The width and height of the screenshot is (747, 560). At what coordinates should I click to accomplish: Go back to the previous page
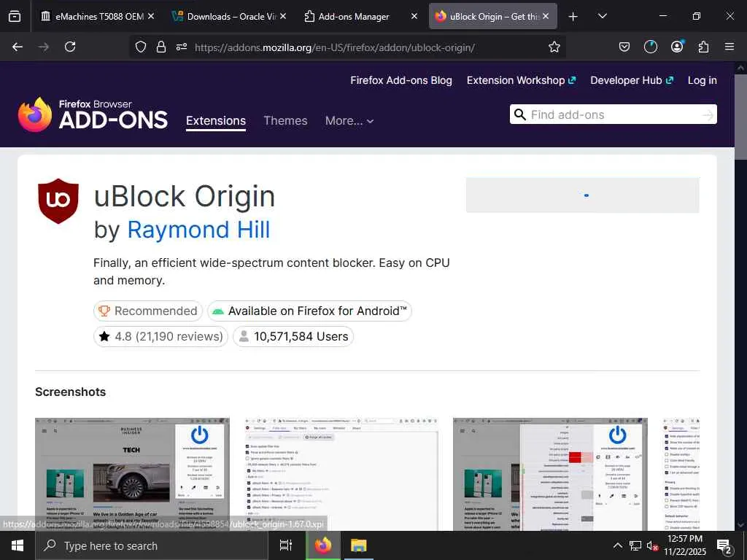(x=18, y=47)
